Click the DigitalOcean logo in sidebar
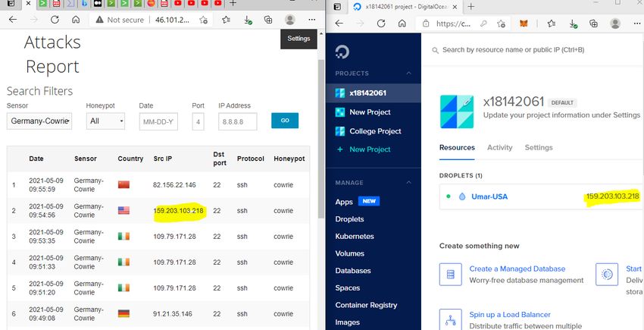 coord(342,52)
